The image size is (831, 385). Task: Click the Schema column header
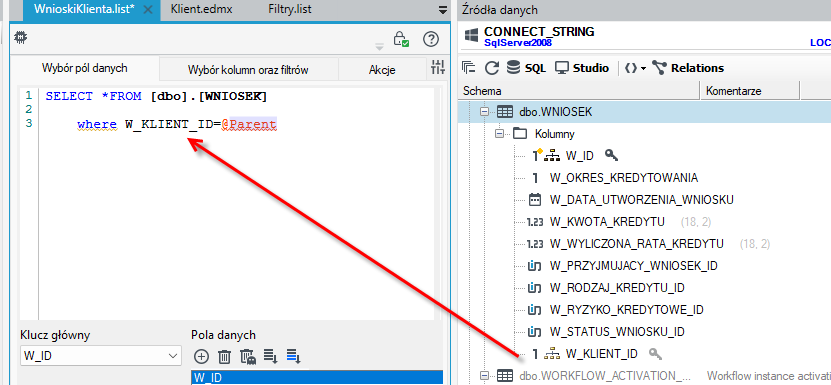point(580,91)
